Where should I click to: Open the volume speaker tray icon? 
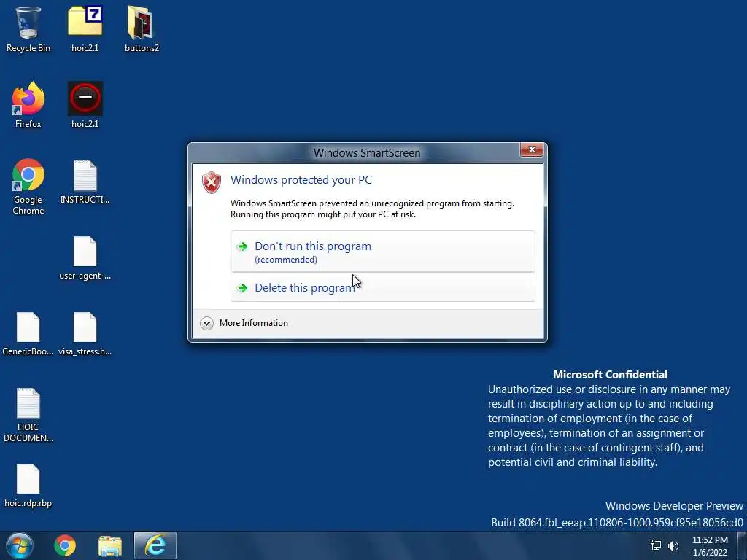673,545
